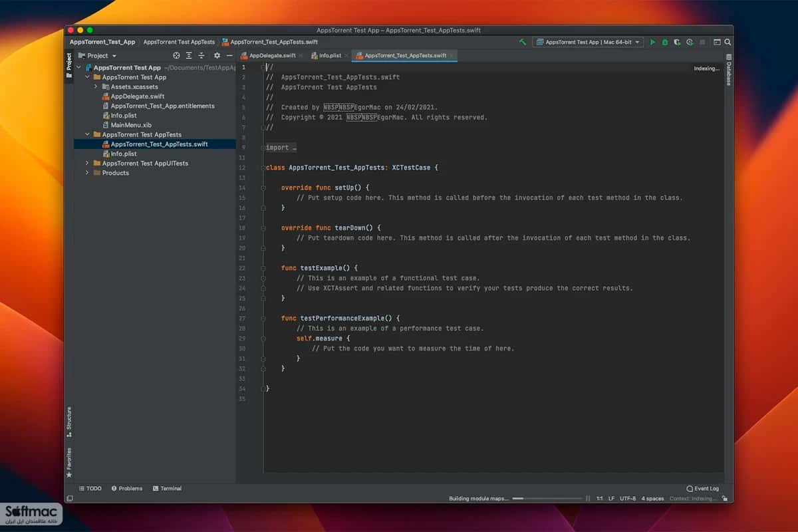Click the Build hammer icon
Viewport: 798px width, 532px height.
(523, 42)
